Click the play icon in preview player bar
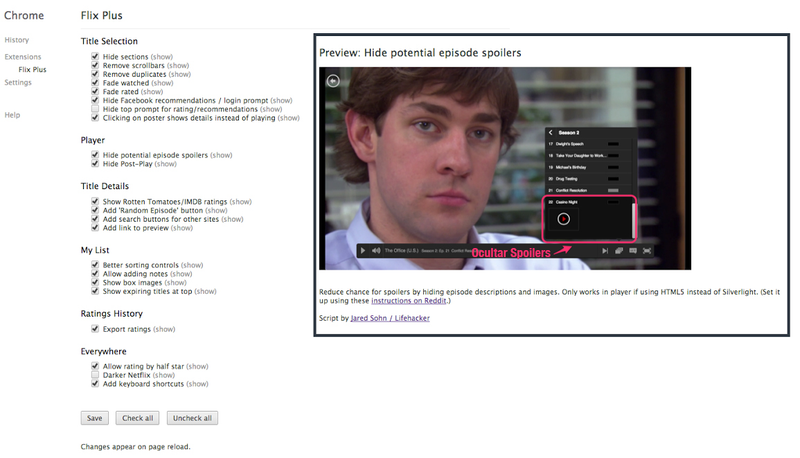This screenshot has height=458, width=800. (363, 250)
